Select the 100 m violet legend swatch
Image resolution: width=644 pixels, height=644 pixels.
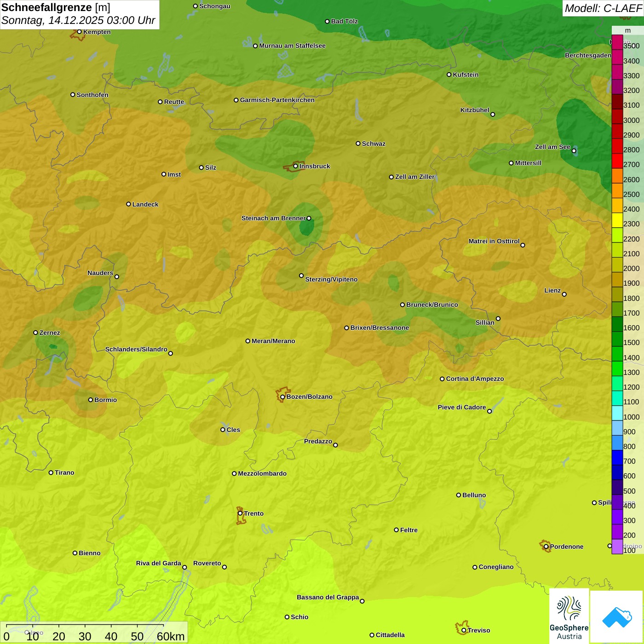617,546
